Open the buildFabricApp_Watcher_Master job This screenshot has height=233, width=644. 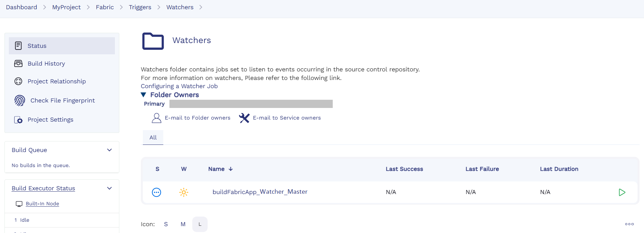260,192
